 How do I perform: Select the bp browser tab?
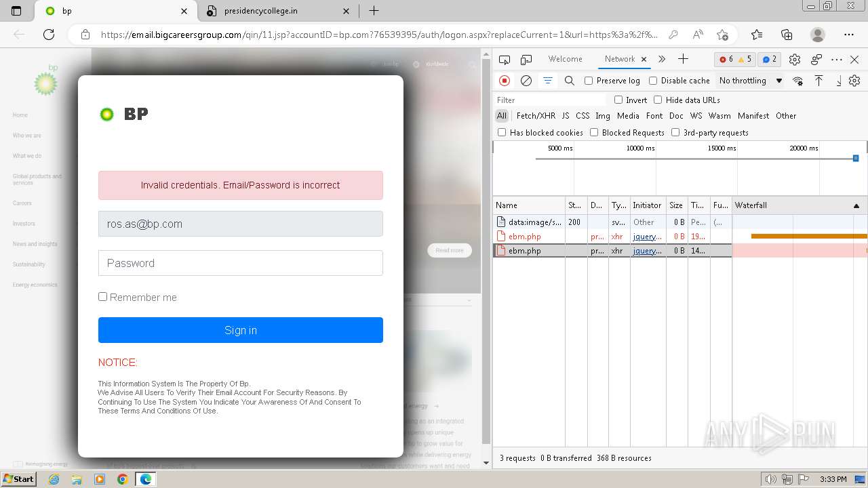pyautogui.click(x=117, y=11)
